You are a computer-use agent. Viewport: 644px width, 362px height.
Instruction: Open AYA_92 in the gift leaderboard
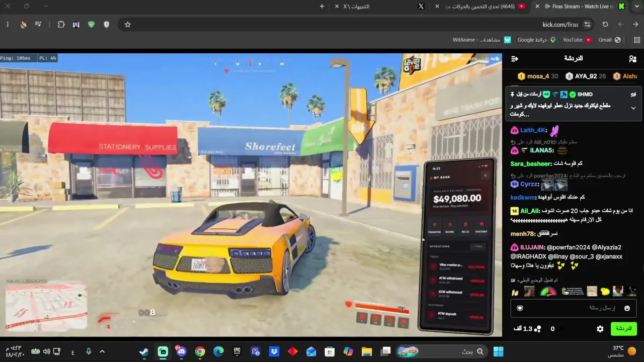click(586, 76)
